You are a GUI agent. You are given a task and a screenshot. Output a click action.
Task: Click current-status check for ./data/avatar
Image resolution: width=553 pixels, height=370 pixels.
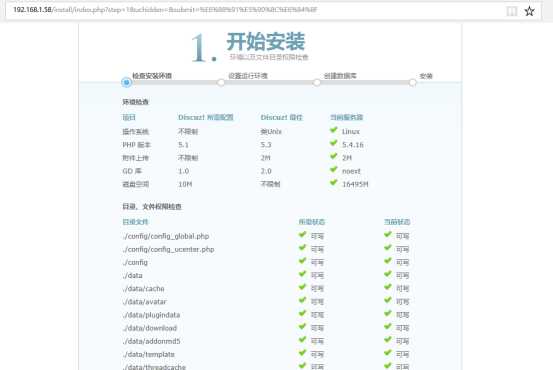click(388, 300)
